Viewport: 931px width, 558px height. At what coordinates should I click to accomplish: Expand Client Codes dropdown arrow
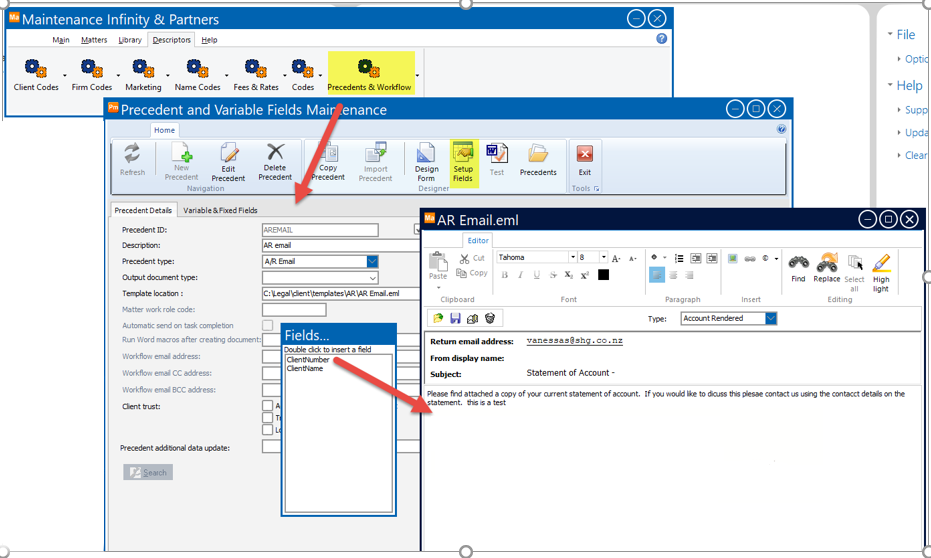point(64,76)
